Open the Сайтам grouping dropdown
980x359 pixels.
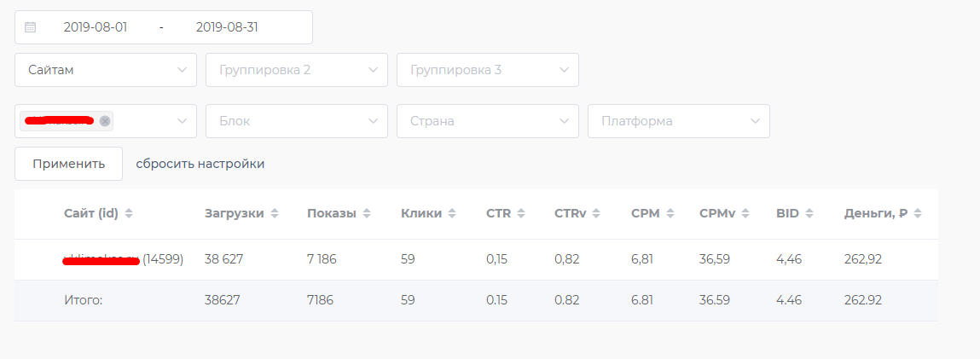[106, 70]
